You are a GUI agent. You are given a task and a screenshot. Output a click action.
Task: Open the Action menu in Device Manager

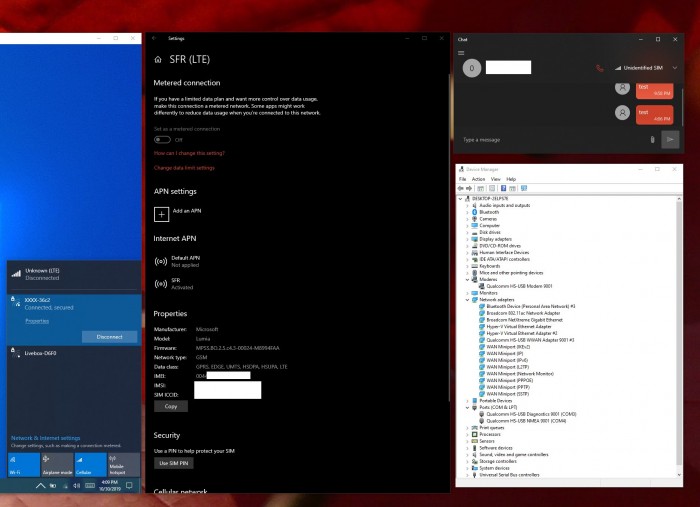[x=478, y=179]
